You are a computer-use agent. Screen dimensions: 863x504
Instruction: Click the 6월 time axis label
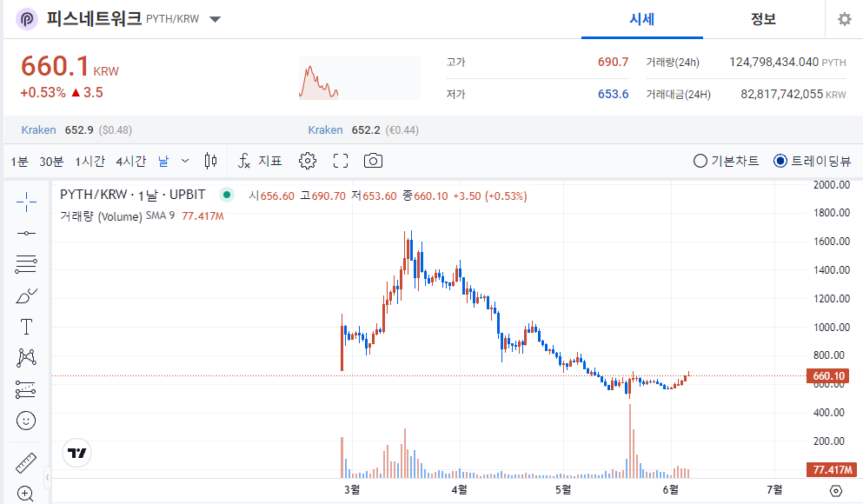coord(670,490)
